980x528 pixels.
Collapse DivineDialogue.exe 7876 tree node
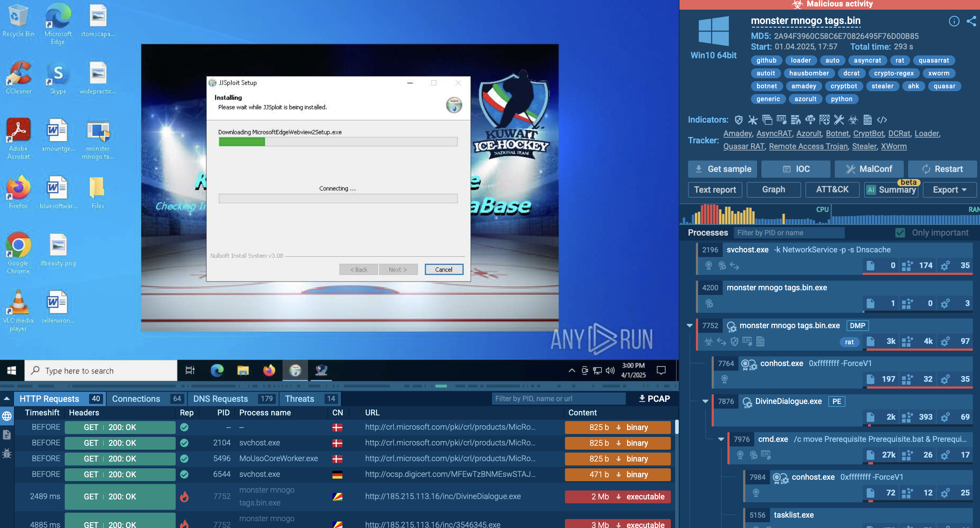coord(705,401)
